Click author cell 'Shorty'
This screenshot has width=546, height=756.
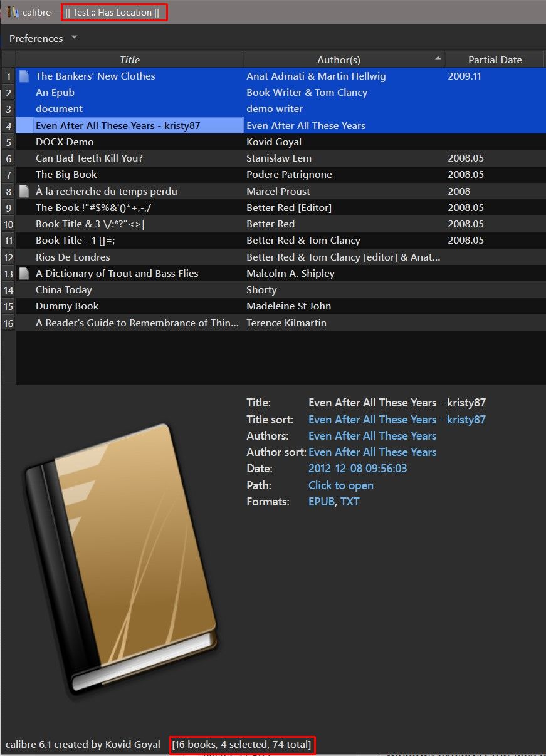[x=261, y=290]
